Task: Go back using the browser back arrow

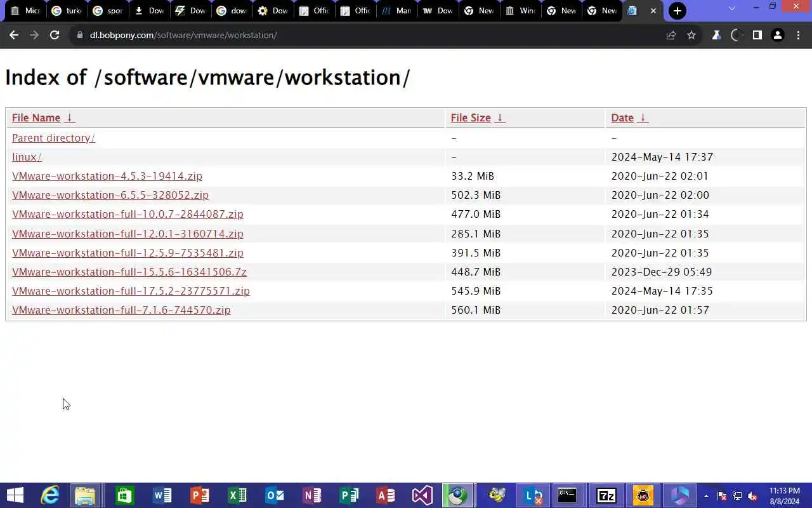Action: point(14,35)
